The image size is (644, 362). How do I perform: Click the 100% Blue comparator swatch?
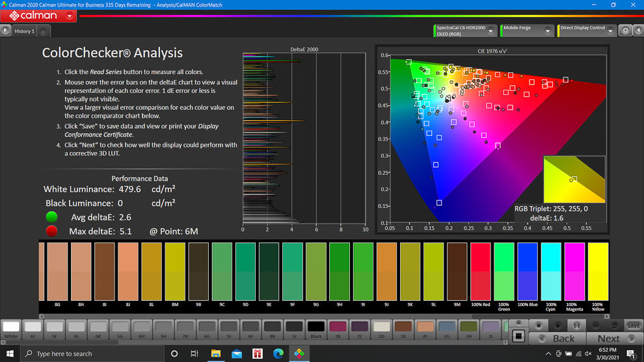[528, 272]
